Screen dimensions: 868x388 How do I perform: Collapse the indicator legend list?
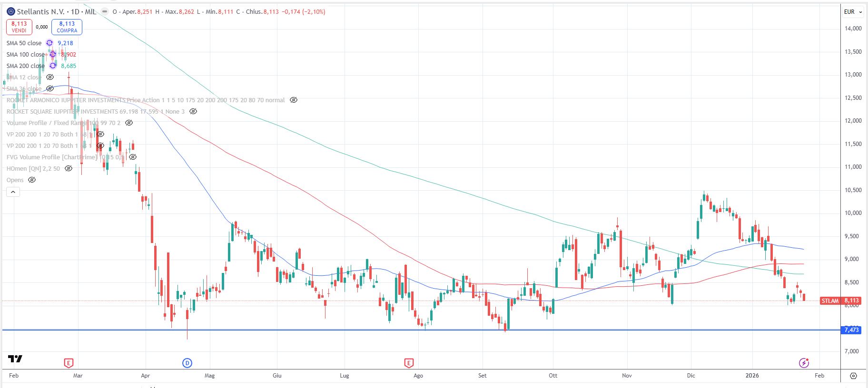(13, 192)
